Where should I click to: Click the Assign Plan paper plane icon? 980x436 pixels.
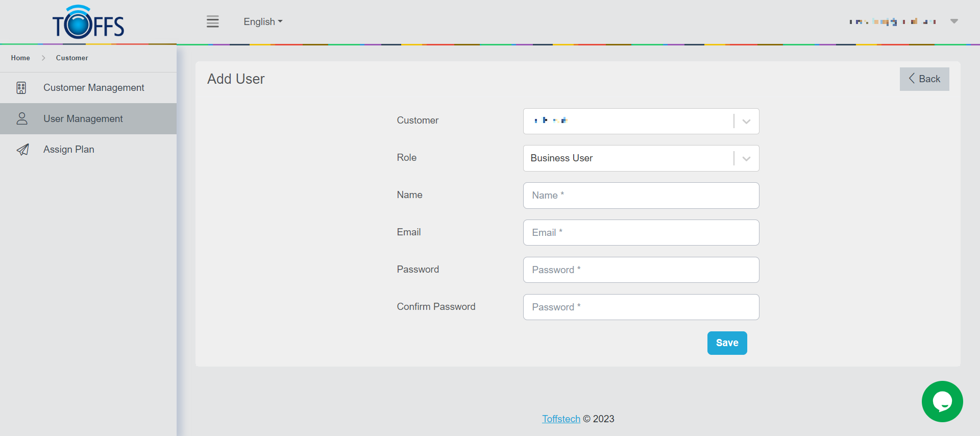pyautogui.click(x=22, y=150)
